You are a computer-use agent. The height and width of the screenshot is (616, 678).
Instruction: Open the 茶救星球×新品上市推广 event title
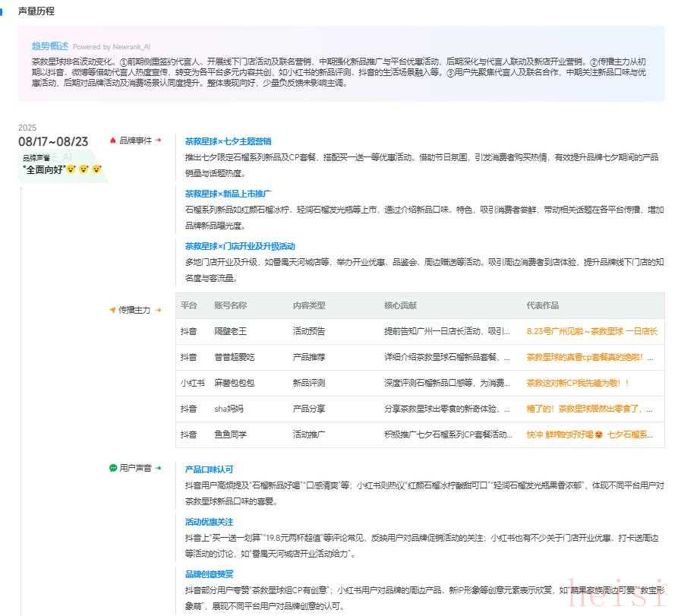click(x=229, y=194)
